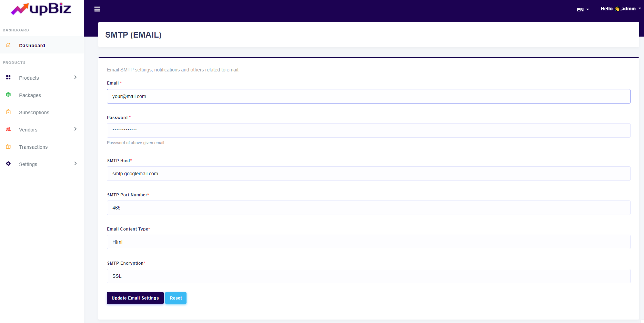The width and height of the screenshot is (644, 323).
Task: Click the Products grid icon
Action: click(x=8, y=78)
